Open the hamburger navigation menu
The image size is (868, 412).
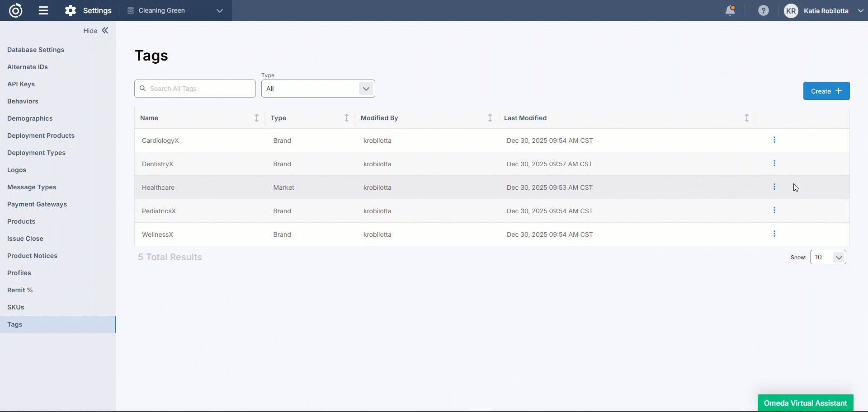(x=43, y=10)
